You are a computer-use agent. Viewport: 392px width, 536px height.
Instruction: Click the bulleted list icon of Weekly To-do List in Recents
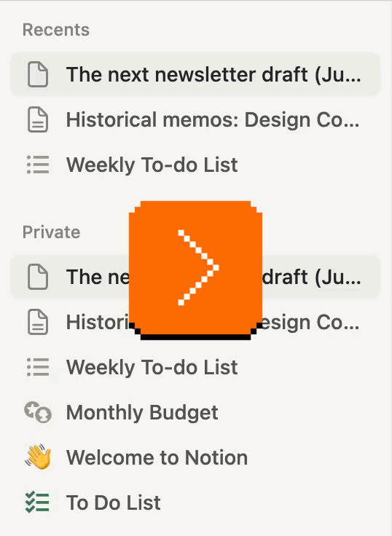point(38,165)
